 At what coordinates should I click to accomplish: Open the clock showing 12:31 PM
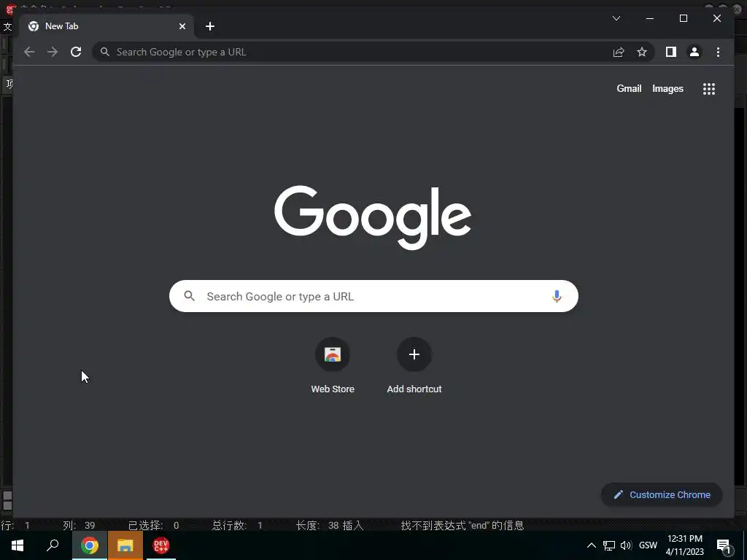click(x=684, y=545)
